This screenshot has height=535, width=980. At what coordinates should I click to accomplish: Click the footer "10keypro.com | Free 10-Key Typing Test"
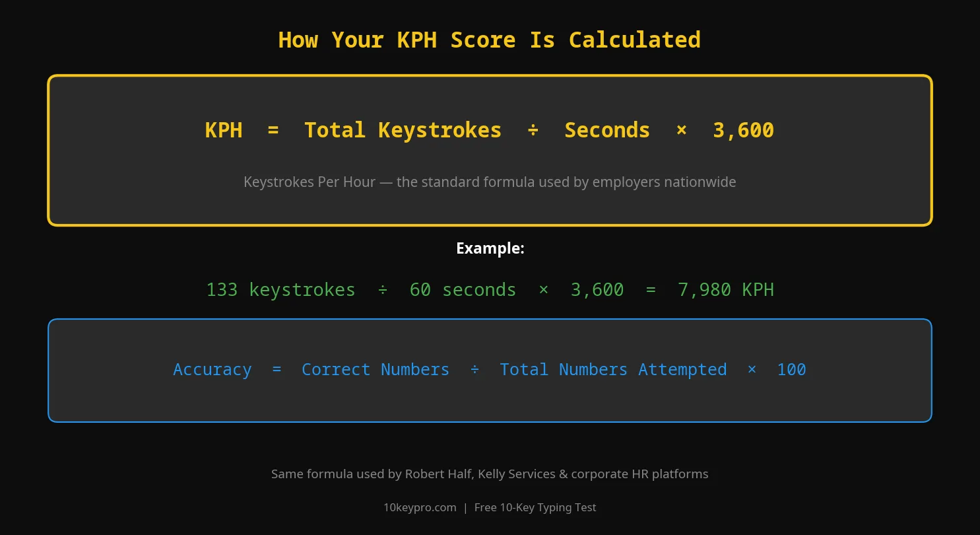pos(490,507)
